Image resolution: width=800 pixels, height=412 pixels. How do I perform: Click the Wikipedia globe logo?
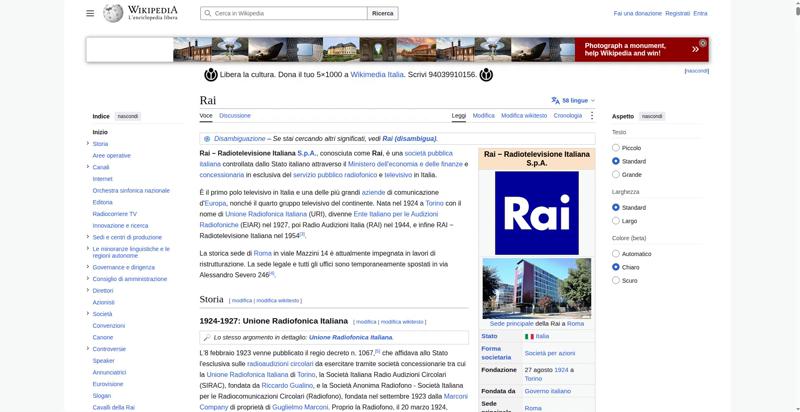tap(113, 13)
